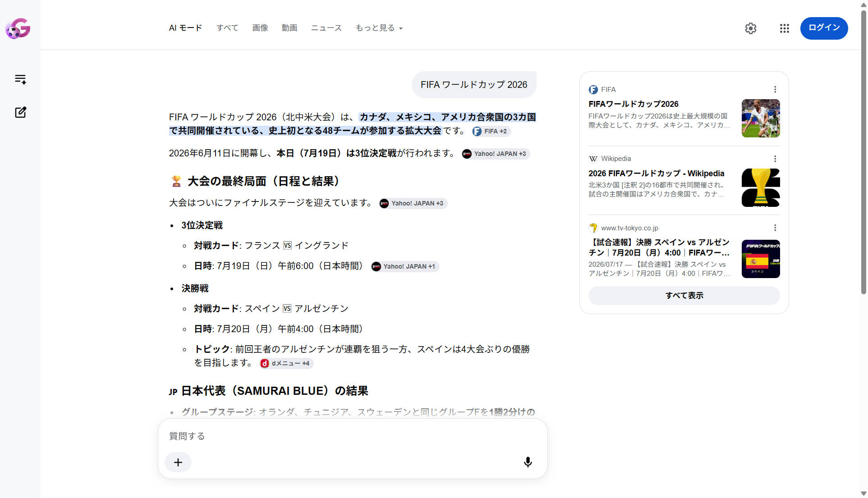Click the tv-tokyo Spain flag thumbnail
Viewport: 868px width, 498px height.
761,259
